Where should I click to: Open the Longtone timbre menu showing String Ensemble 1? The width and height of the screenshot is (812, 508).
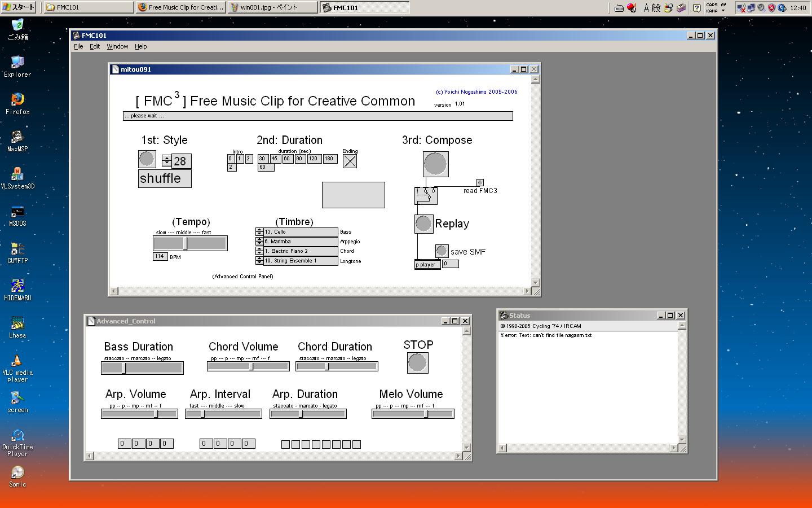point(297,261)
